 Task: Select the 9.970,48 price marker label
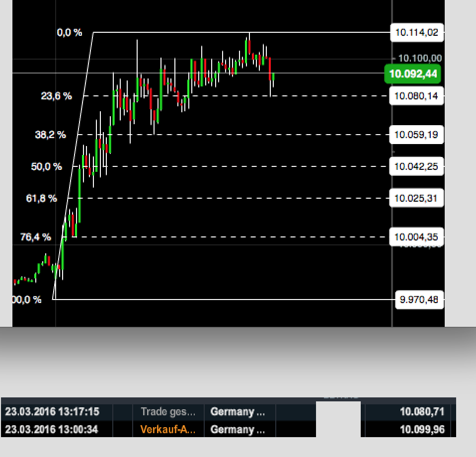click(x=419, y=300)
